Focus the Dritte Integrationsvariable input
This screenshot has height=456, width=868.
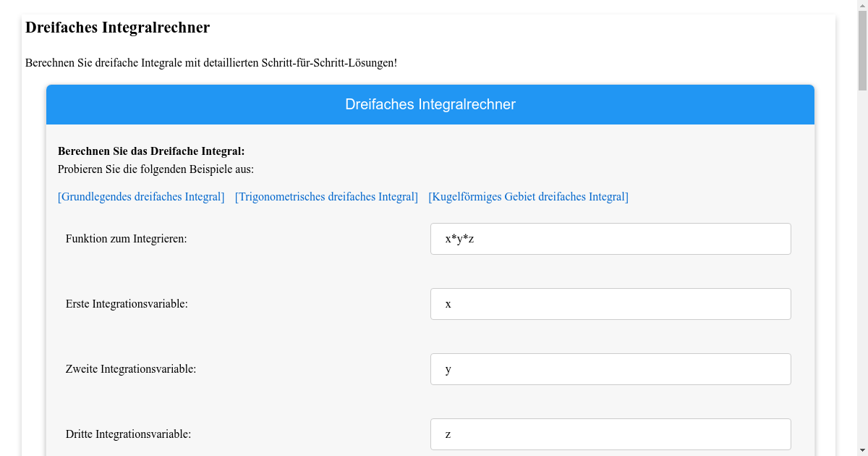pos(610,434)
